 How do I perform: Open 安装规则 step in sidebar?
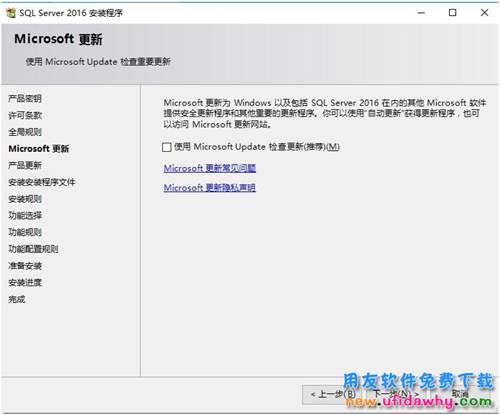pyautogui.click(x=25, y=199)
